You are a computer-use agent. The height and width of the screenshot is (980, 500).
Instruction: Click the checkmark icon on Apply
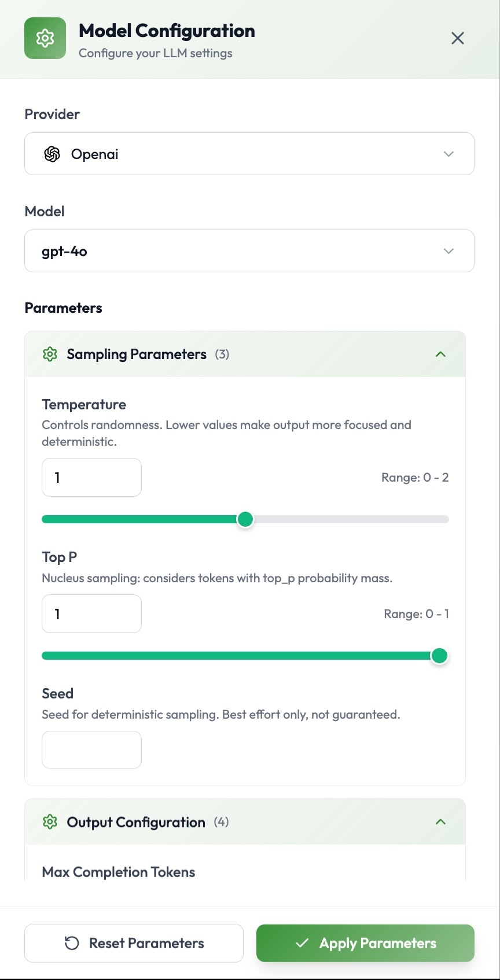pyautogui.click(x=302, y=943)
